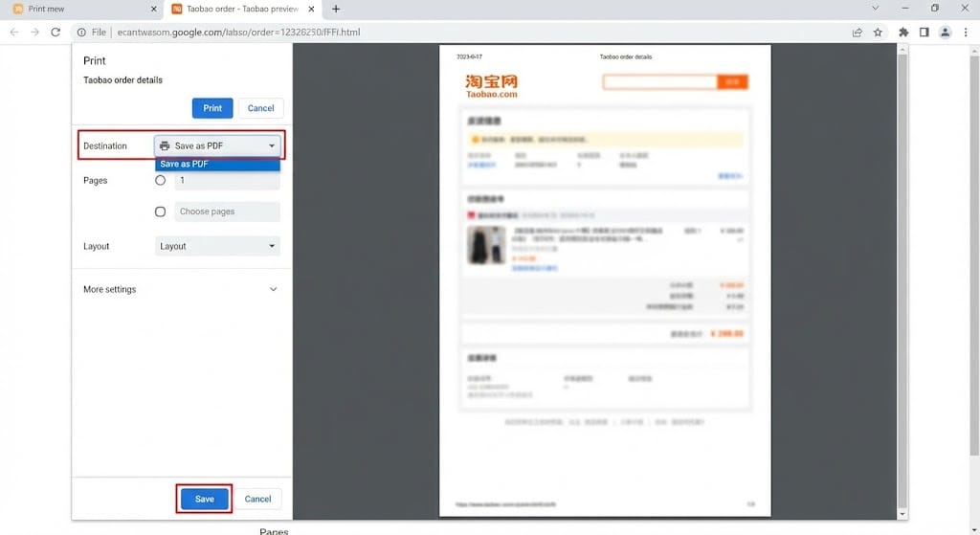The width and height of the screenshot is (980, 535).
Task: Click the 'Taobao order details' subtitle text
Action: (x=122, y=80)
